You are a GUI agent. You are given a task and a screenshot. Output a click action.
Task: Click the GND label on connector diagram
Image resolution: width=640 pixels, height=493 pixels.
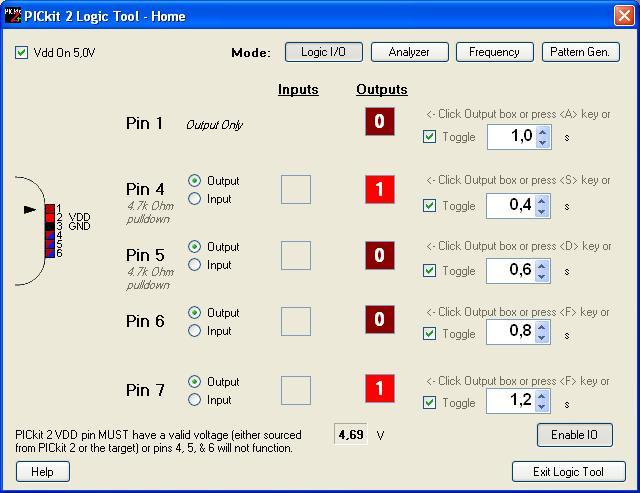point(79,226)
